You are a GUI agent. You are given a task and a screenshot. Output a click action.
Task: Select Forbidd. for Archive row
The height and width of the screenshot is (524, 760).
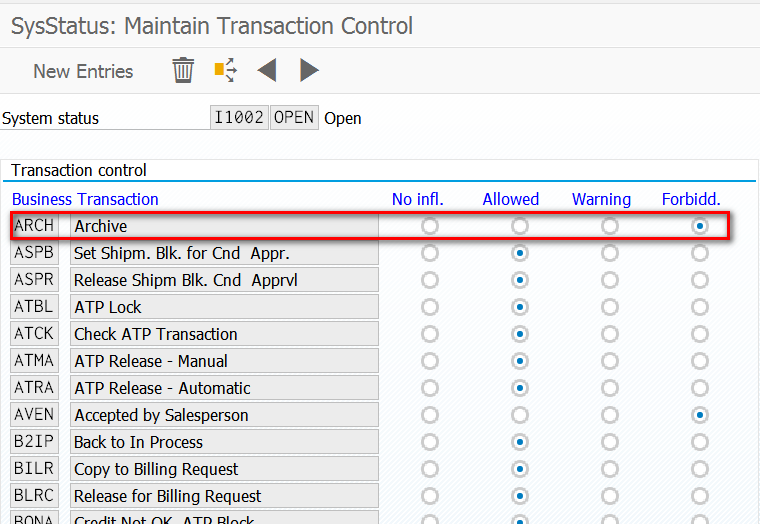(x=700, y=226)
